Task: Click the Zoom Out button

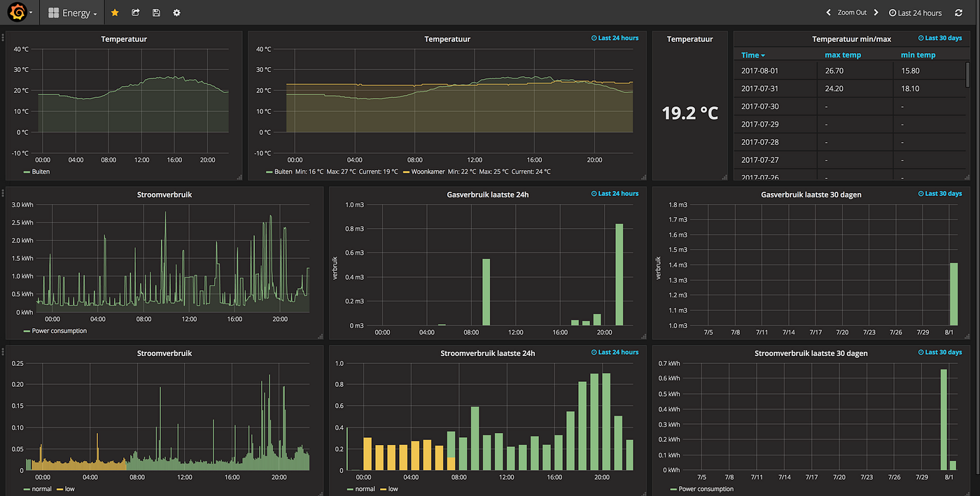Action: pyautogui.click(x=852, y=13)
